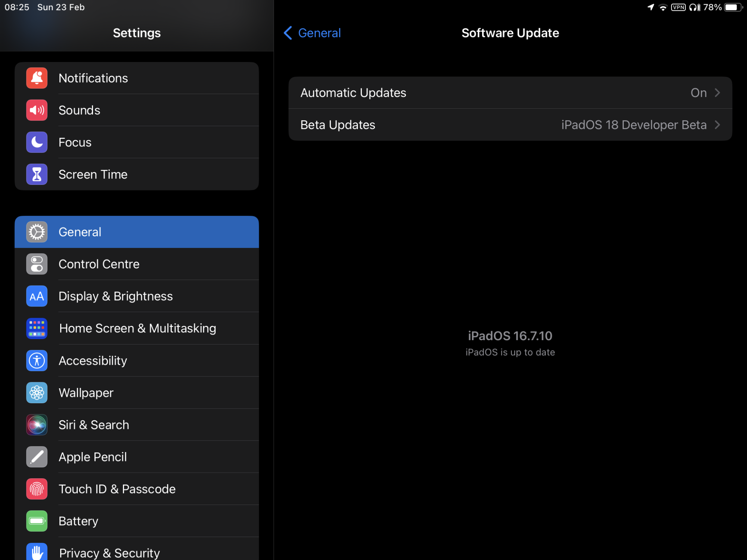Tap 'iPadOS is up to date' message
This screenshot has height=560, width=747.
point(510,352)
